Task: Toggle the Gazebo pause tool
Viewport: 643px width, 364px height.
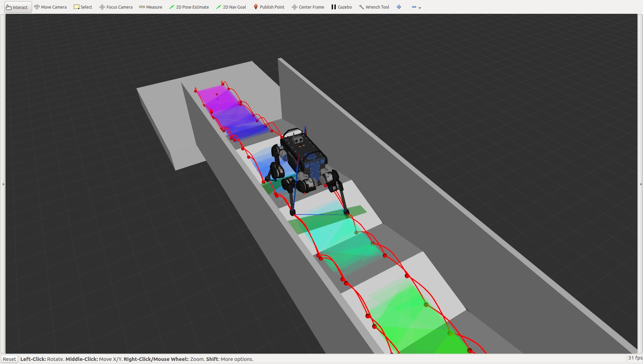Action: coord(342,7)
